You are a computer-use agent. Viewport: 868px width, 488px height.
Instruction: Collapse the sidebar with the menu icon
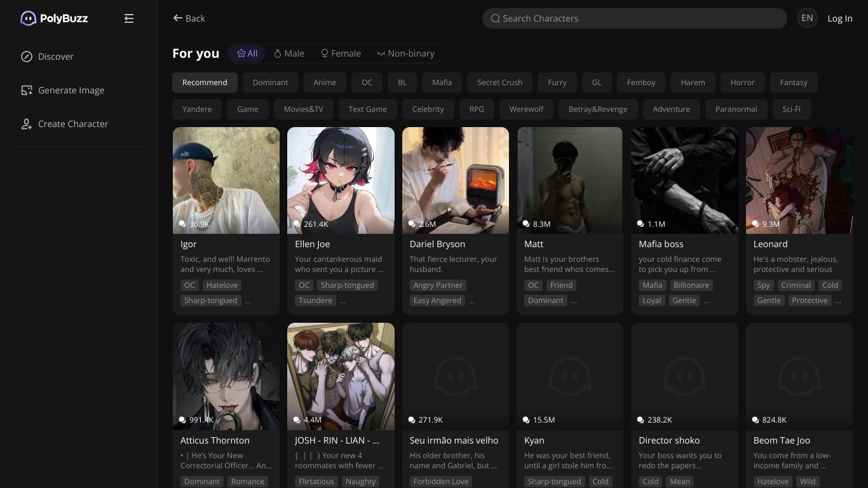[129, 18]
